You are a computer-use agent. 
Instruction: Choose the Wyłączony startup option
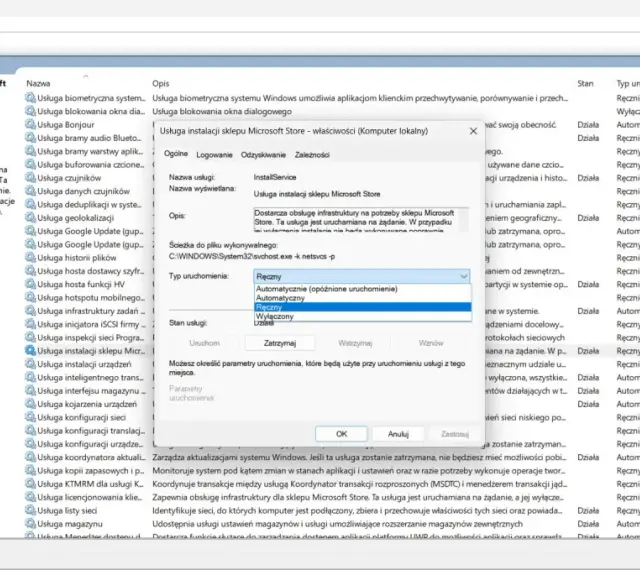tap(362, 316)
